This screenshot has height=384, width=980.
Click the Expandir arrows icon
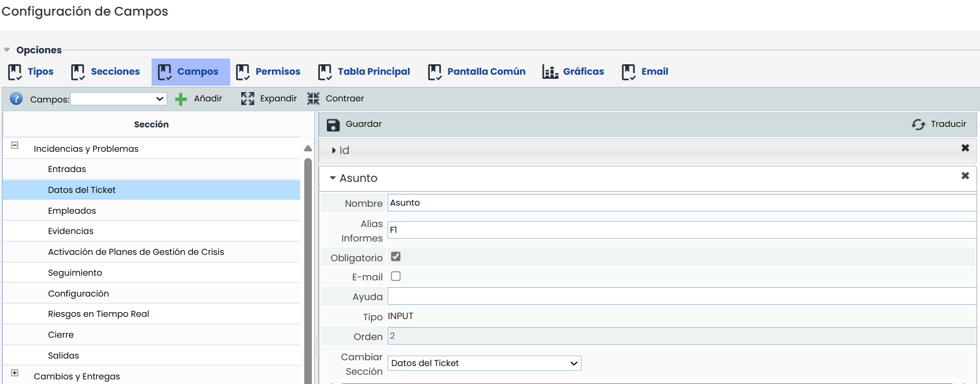[248, 98]
